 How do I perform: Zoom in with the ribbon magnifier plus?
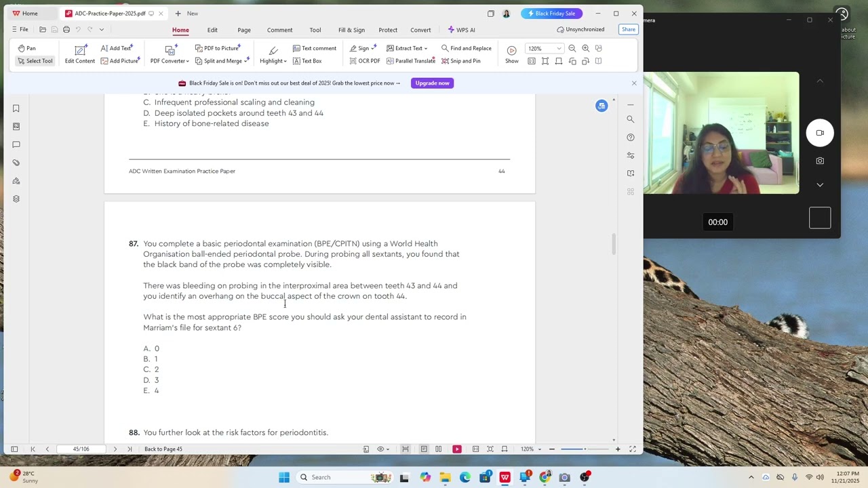(586, 48)
